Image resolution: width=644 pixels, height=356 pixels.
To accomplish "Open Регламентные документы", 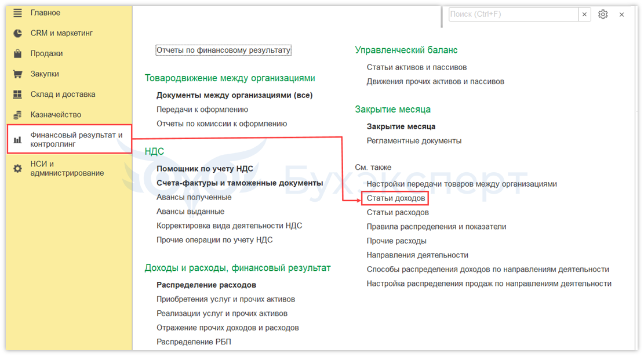I will [x=414, y=141].
